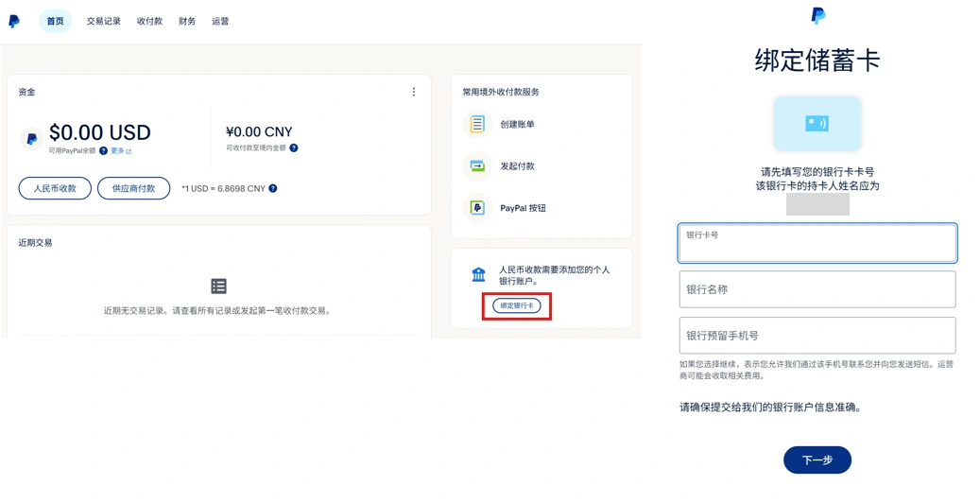Go to the 财务 tab
980x503 pixels.
[187, 21]
